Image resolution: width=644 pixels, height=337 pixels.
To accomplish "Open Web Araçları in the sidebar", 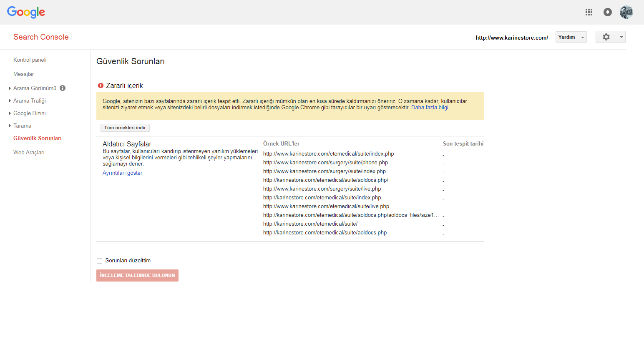I will coord(29,152).
